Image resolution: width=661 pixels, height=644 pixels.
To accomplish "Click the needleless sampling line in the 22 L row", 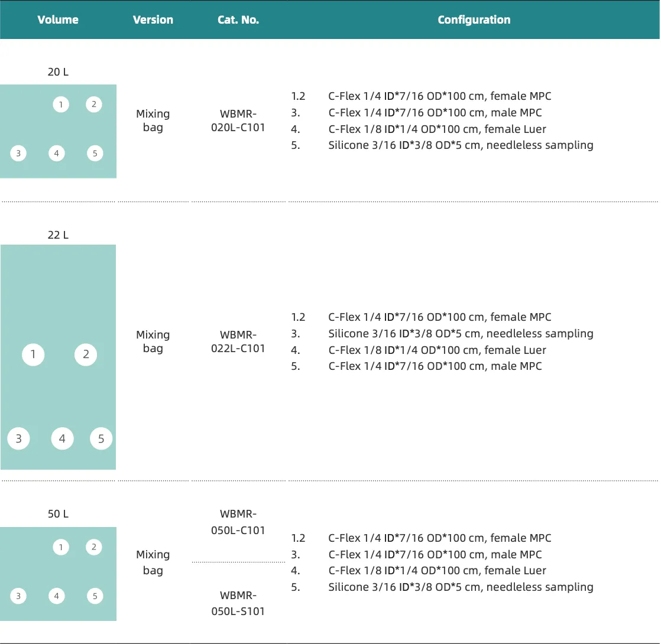I will (x=461, y=334).
